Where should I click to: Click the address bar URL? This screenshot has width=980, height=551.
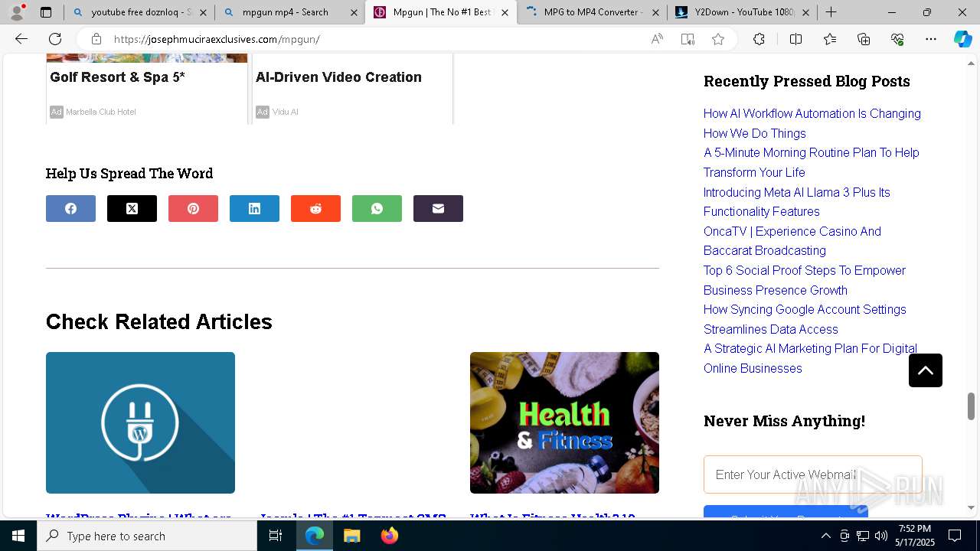coord(217,39)
